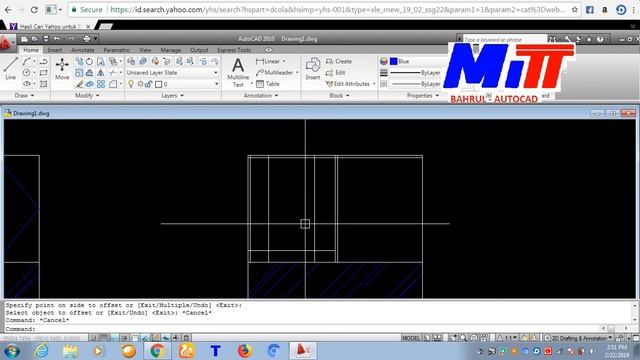Click the Help question mark icon

[x=600, y=39]
